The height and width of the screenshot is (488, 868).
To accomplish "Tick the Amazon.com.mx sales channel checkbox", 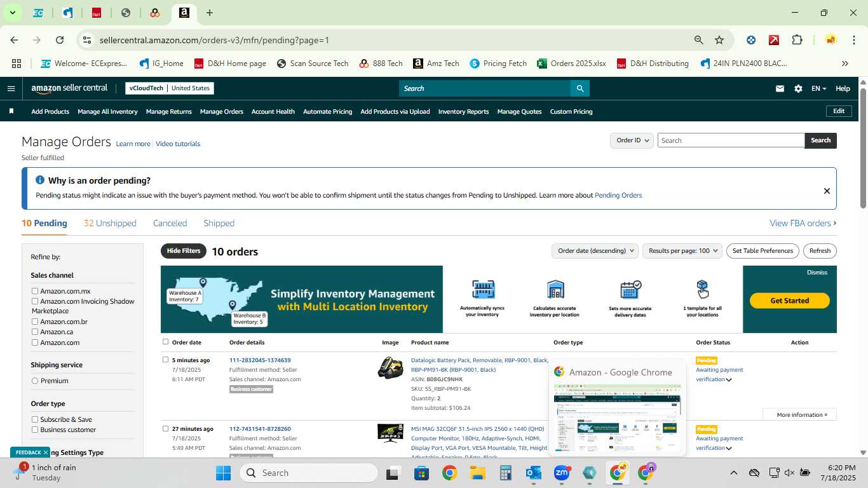I will [x=35, y=291].
